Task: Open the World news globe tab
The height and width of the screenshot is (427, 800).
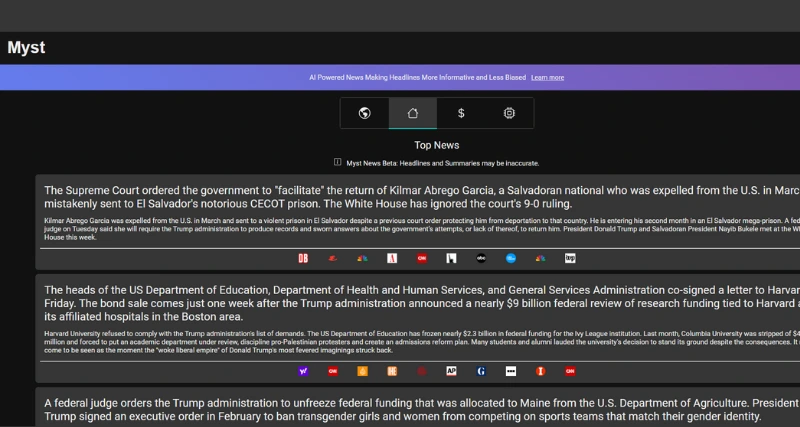Action: click(x=364, y=113)
